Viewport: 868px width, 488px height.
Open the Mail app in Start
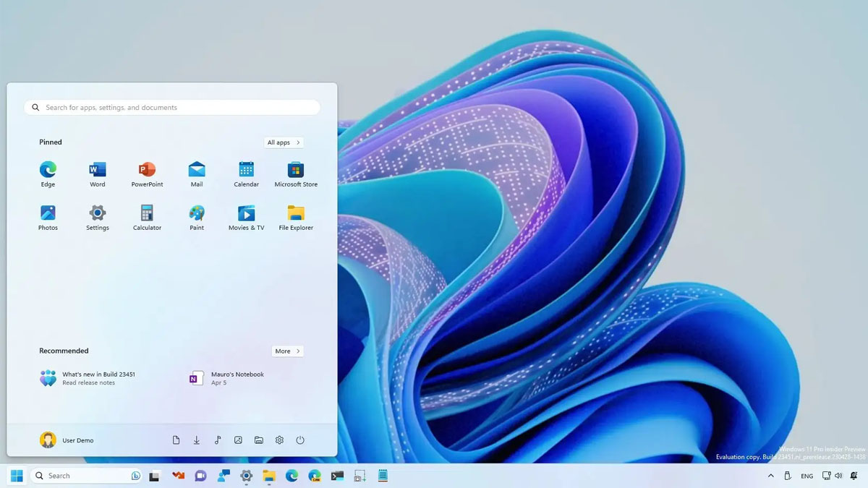coord(197,174)
